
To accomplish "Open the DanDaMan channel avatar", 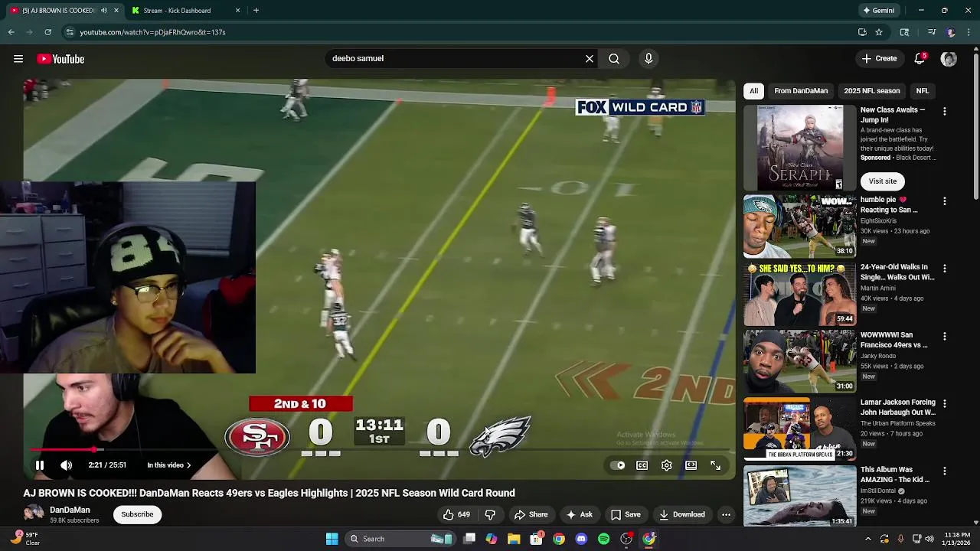I will click(x=34, y=514).
